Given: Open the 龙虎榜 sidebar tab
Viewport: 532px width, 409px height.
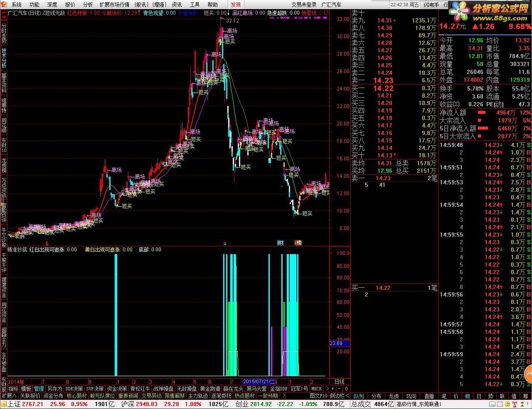Looking at the screenshot, I should 4,165.
